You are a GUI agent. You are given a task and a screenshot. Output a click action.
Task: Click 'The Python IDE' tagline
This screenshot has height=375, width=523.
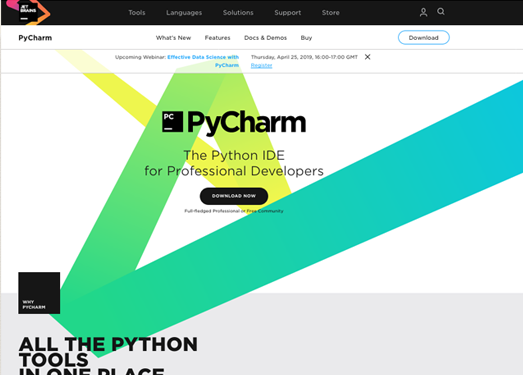pos(234,155)
